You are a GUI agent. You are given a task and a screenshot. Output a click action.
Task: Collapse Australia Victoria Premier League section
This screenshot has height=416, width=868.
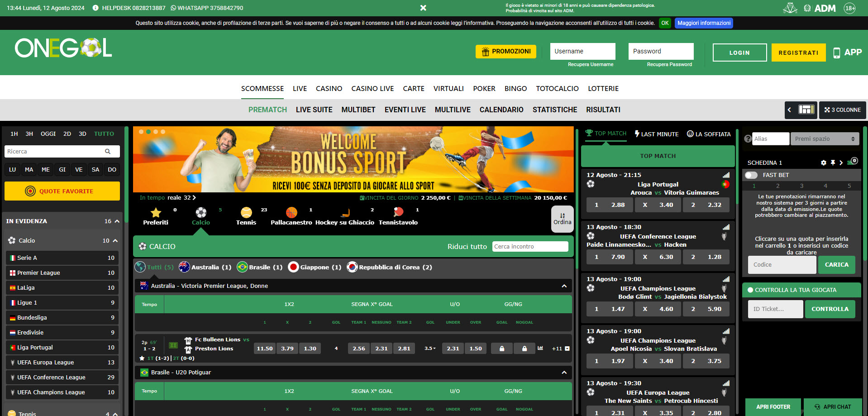pyautogui.click(x=564, y=286)
